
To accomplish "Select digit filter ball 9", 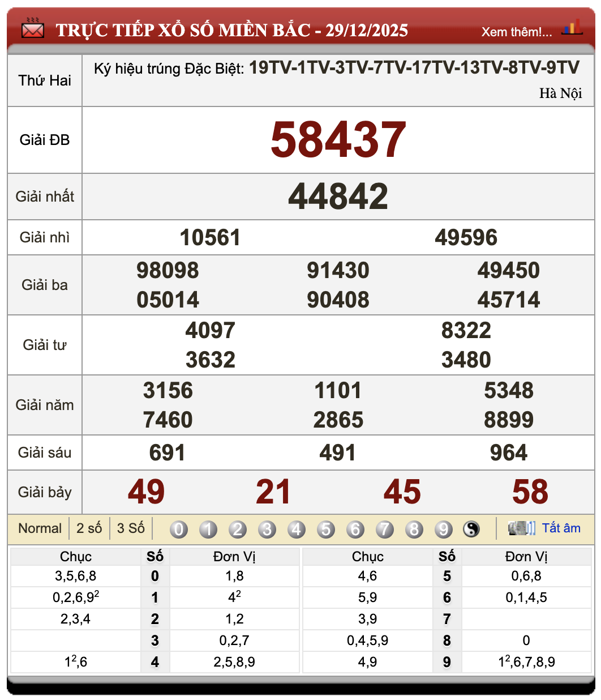I will [x=444, y=529].
